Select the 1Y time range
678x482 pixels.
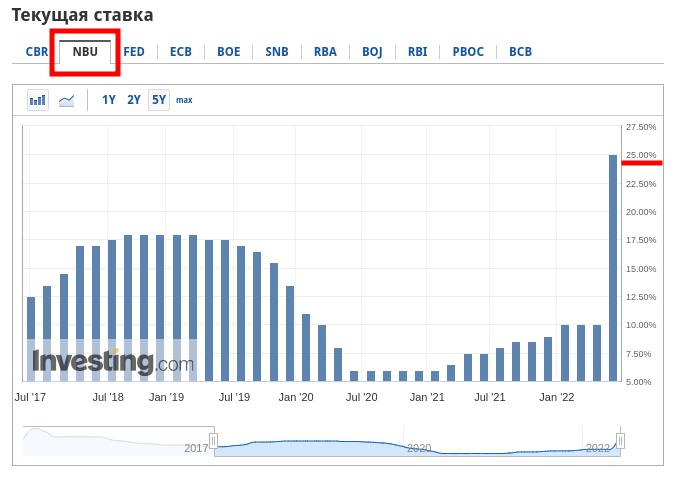tap(109, 100)
